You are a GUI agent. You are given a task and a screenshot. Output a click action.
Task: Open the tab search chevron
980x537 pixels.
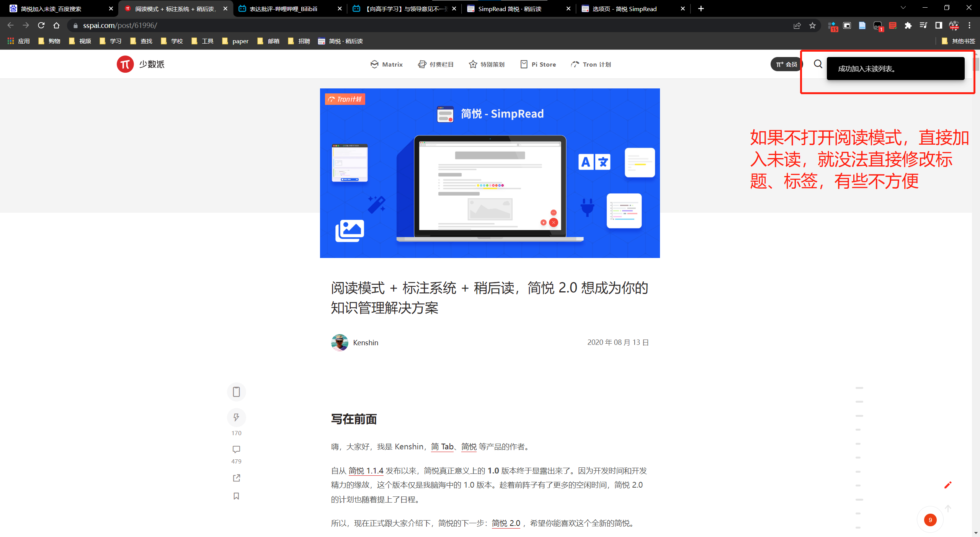[x=903, y=8]
